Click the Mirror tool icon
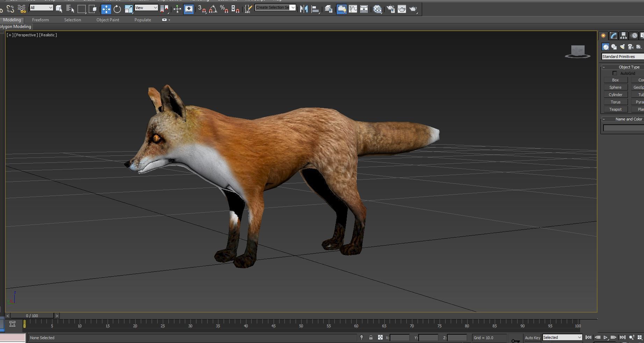 click(x=304, y=9)
